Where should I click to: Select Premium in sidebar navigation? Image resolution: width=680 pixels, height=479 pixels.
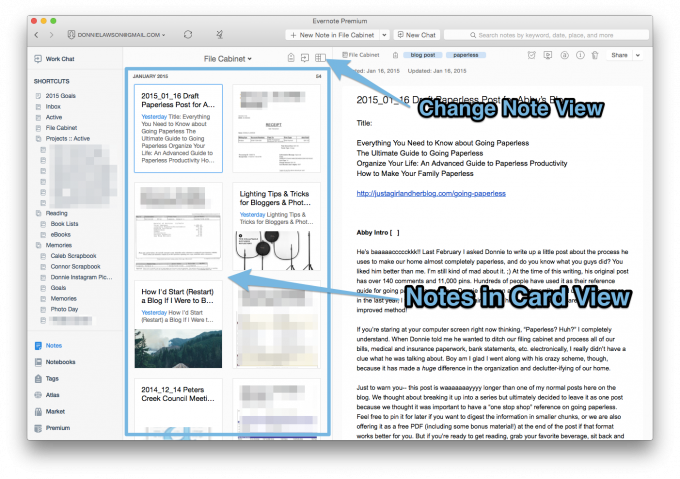pos(52,428)
